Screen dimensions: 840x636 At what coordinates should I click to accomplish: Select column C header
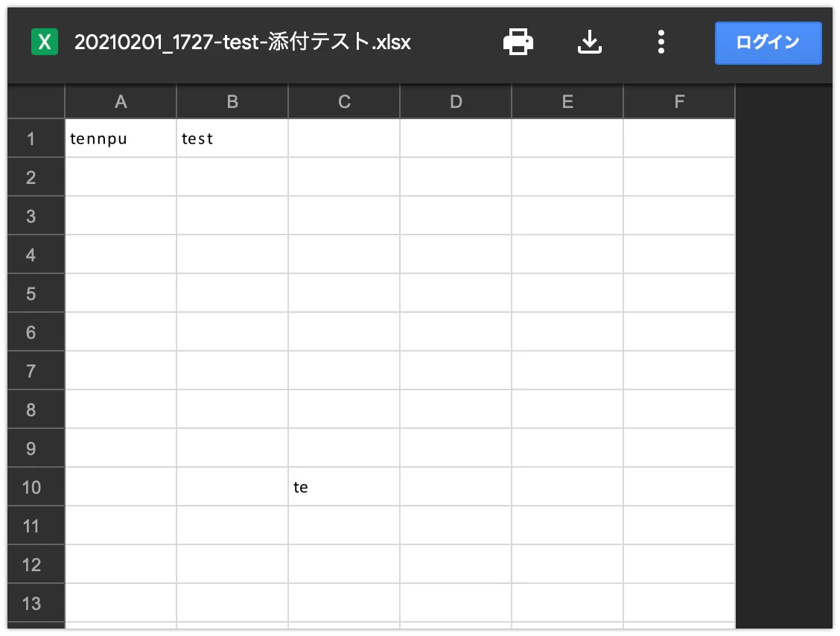coord(344,102)
